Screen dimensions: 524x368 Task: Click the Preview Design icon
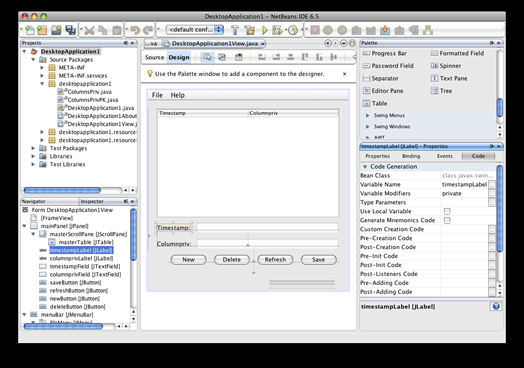pos(239,57)
